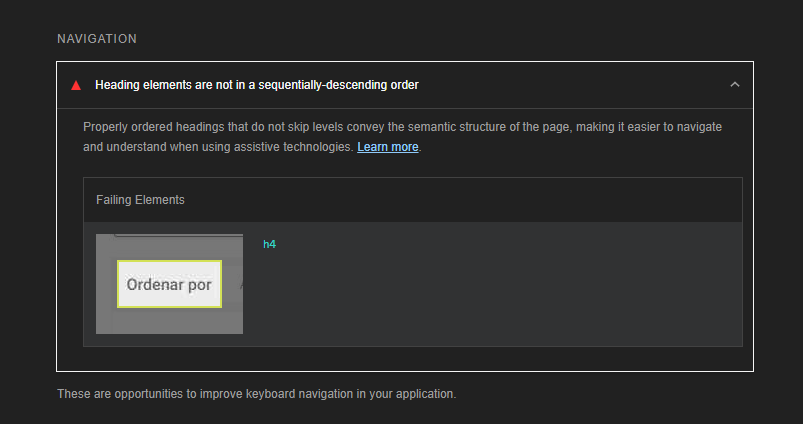This screenshot has width=803, height=424.
Task: Click the 'Ordenar por' element screenshot thumbnail
Action: tap(170, 284)
